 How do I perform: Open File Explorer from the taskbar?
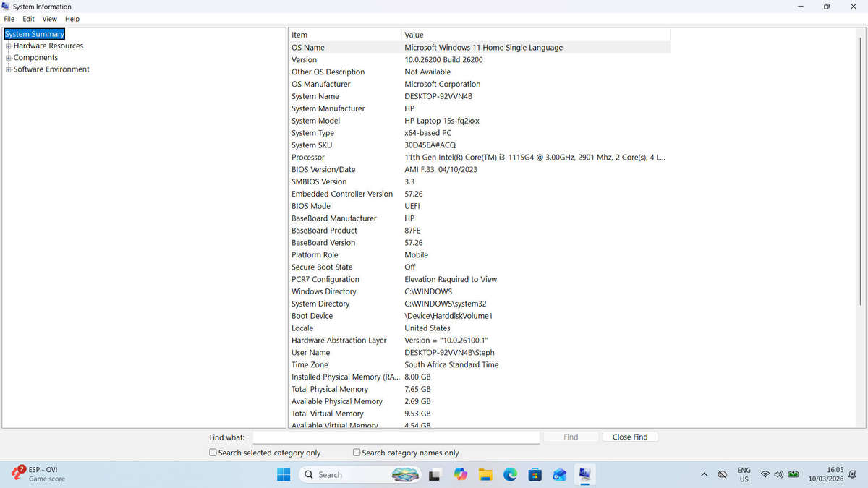485,474
